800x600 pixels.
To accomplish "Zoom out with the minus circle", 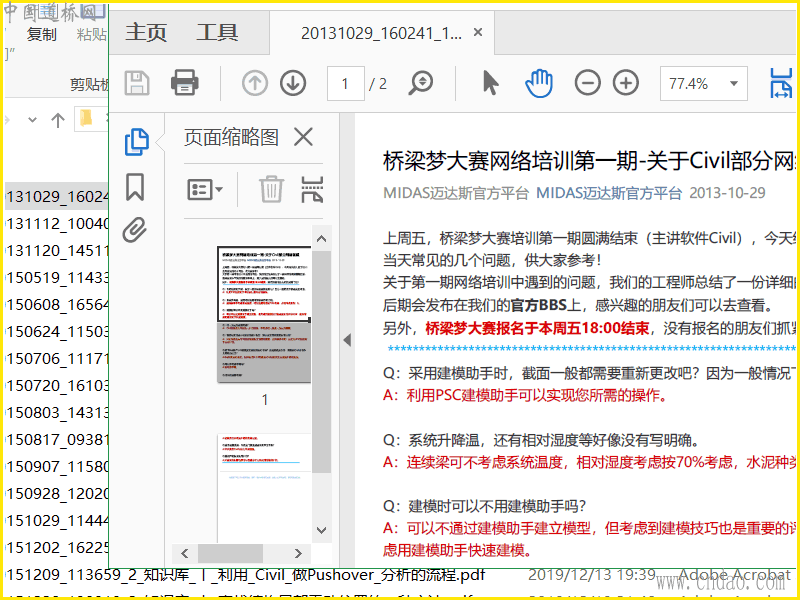I will [x=587, y=83].
